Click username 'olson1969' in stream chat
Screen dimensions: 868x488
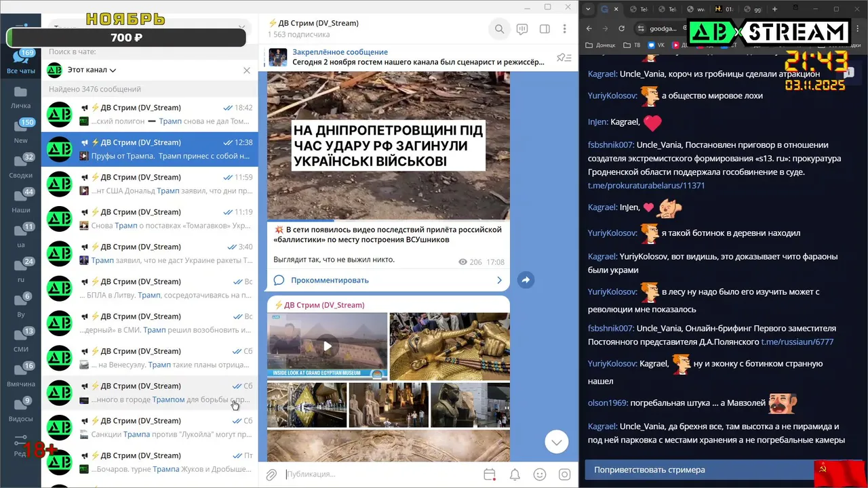[x=608, y=403]
